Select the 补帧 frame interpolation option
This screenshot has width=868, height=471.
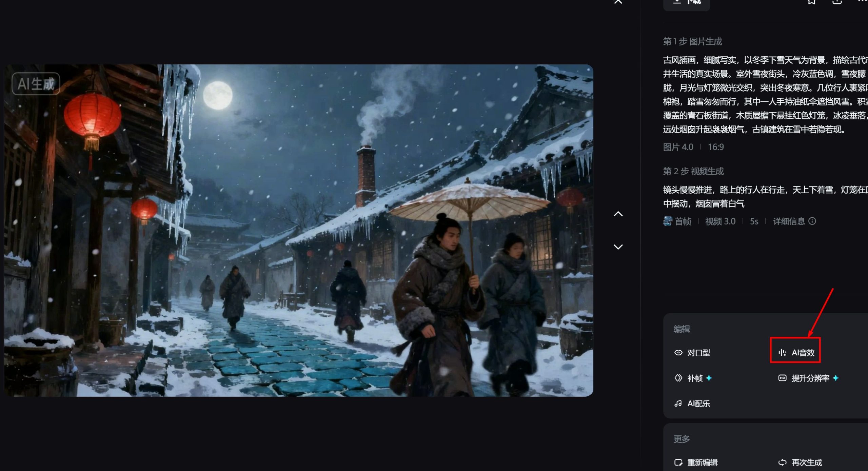[693, 378]
